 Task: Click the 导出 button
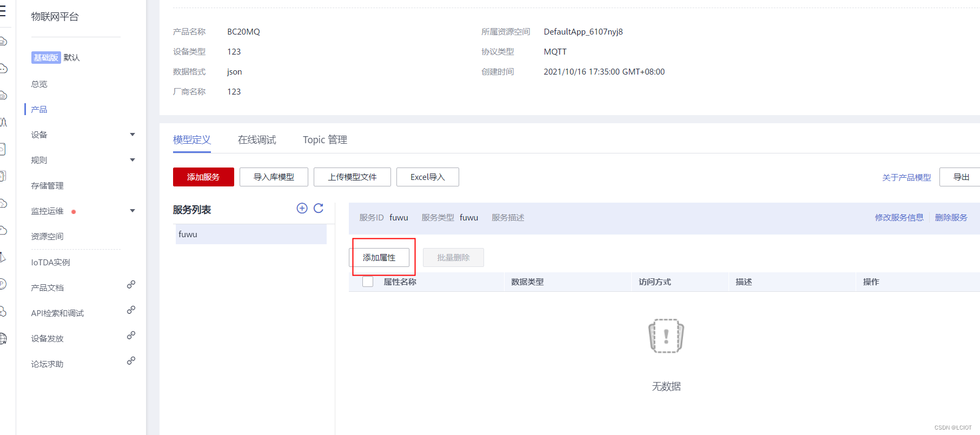pos(961,177)
